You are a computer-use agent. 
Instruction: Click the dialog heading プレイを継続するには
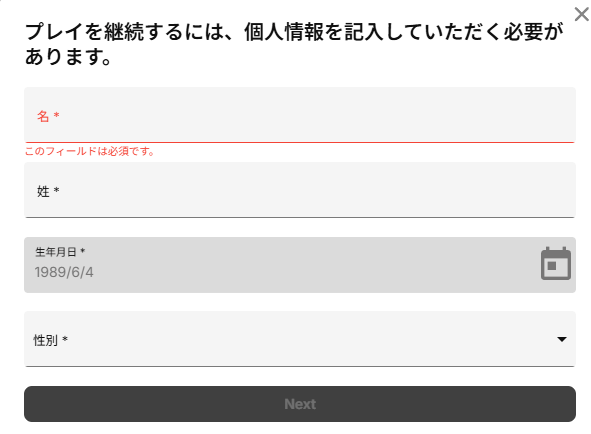pyautogui.click(x=294, y=31)
